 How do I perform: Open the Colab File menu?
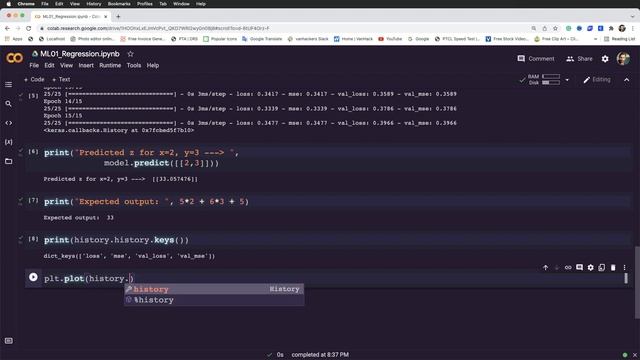[x=34, y=65]
